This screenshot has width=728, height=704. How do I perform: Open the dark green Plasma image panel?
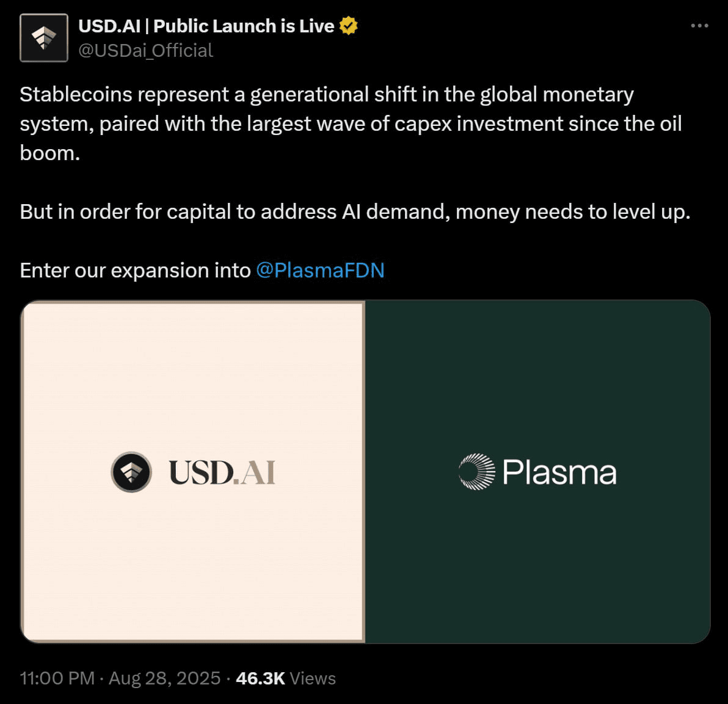point(537,472)
